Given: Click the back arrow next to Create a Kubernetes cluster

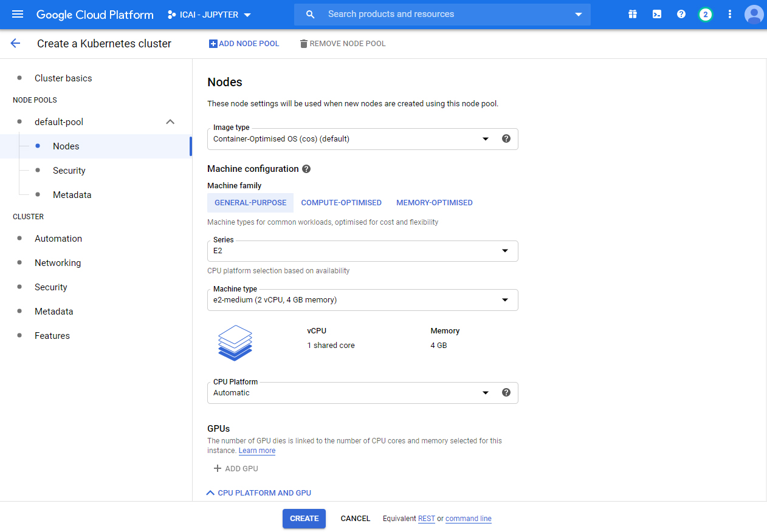Looking at the screenshot, I should (x=15, y=43).
